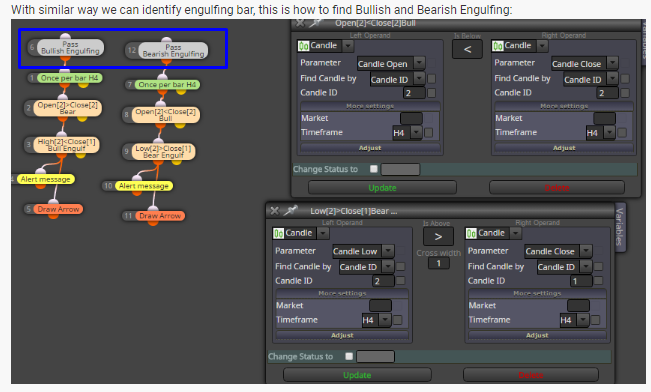Open left operand Candle type dropdown in Bear panel
The image size is (651, 392).
[x=323, y=233]
